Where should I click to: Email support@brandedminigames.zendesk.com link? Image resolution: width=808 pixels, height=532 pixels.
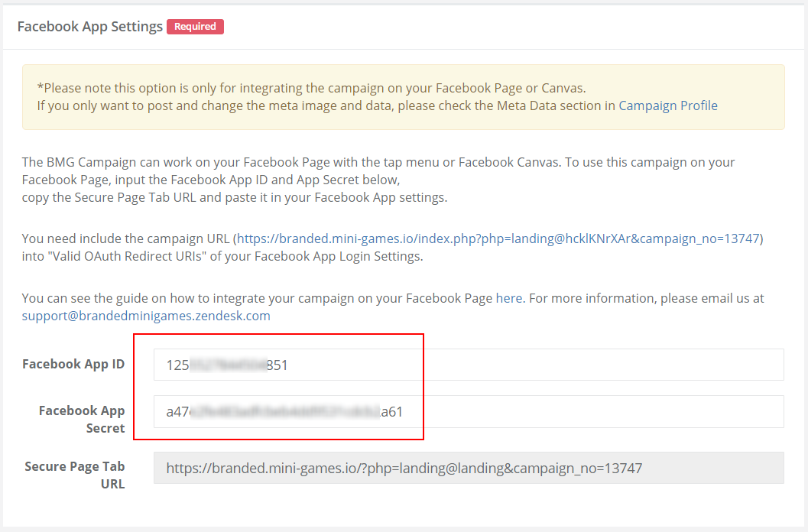(x=146, y=316)
